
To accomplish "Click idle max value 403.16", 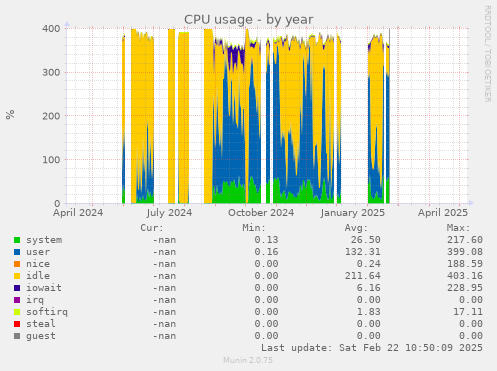I will 465,276.
